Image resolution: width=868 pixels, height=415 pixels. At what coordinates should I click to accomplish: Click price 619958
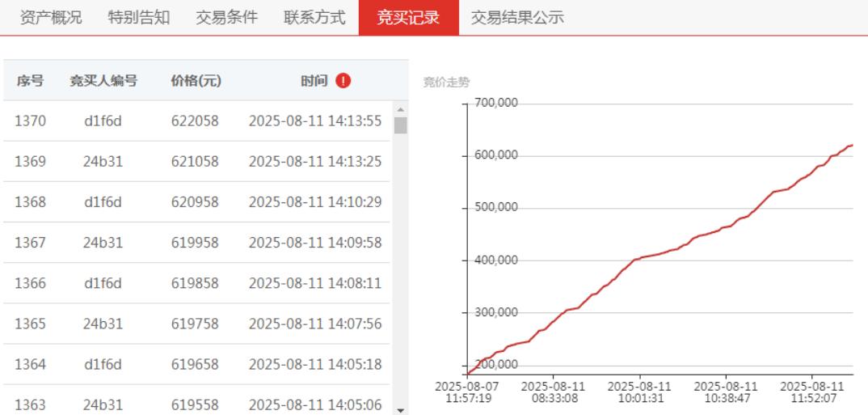[195, 243]
